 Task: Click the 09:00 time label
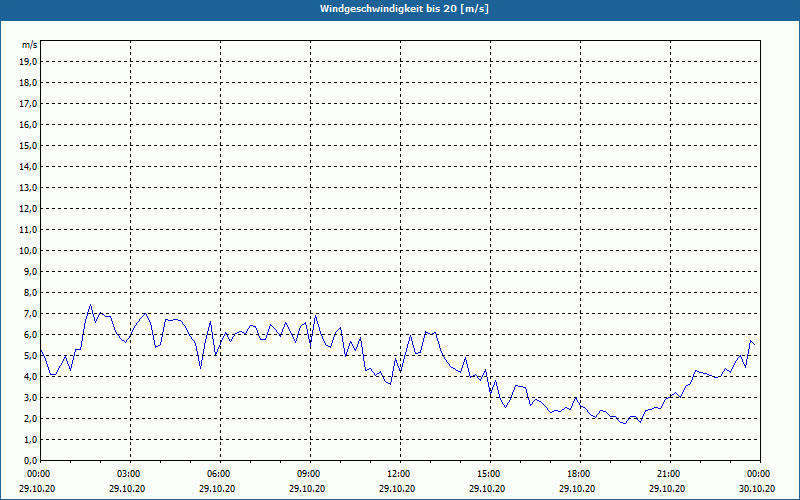click(310, 474)
